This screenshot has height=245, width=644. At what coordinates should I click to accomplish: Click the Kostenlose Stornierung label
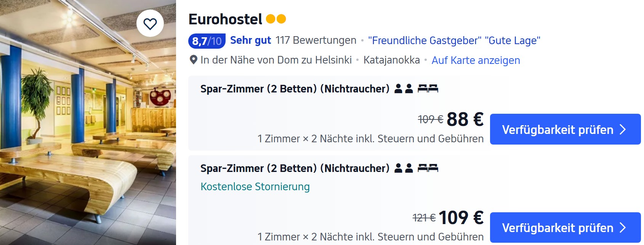pos(255,187)
